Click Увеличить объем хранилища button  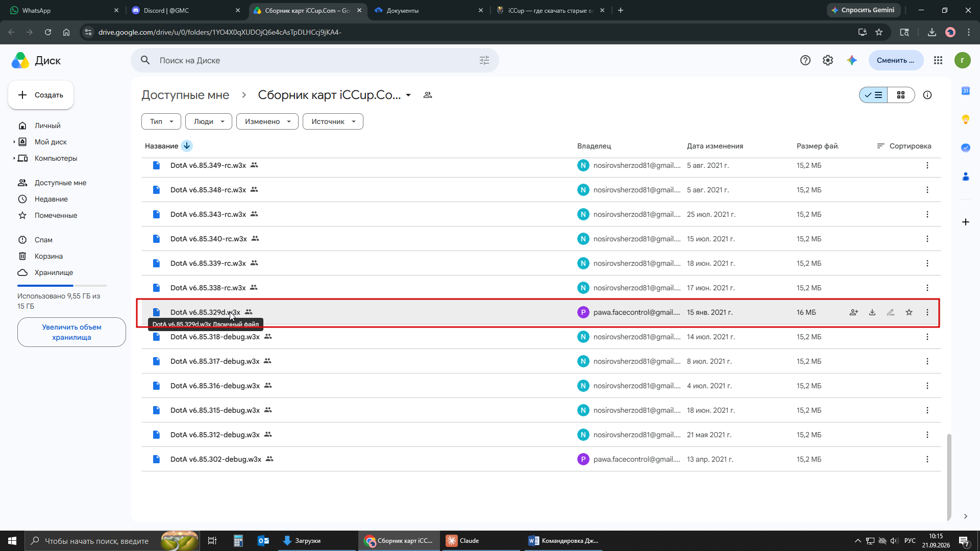point(71,332)
